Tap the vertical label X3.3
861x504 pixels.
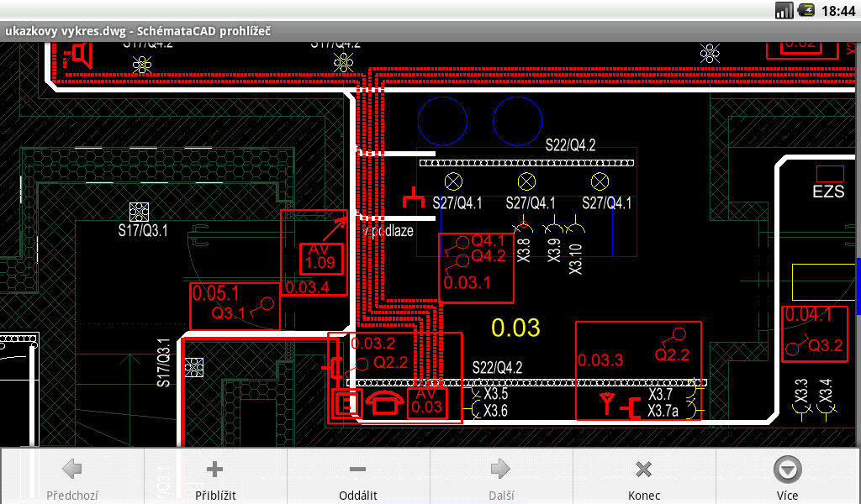tap(800, 391)
